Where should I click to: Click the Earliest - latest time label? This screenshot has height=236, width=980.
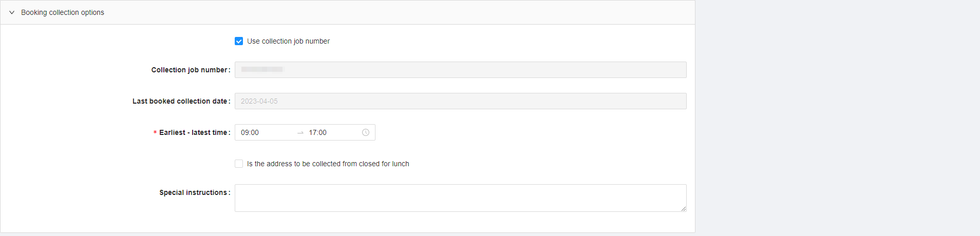click(x=194, y=132)
